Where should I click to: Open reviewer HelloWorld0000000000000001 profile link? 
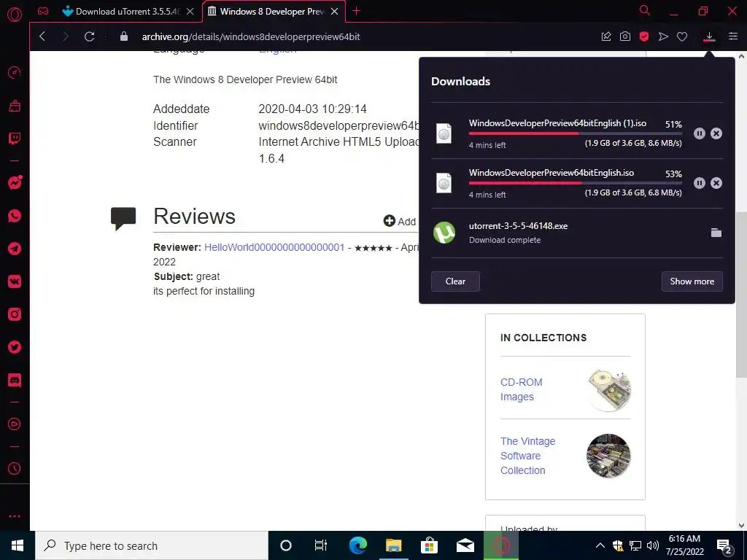(274, 247)
